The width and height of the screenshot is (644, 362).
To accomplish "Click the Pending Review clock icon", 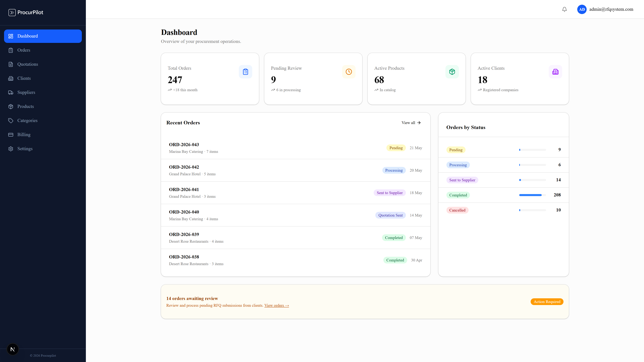I will tap(349, 72).
